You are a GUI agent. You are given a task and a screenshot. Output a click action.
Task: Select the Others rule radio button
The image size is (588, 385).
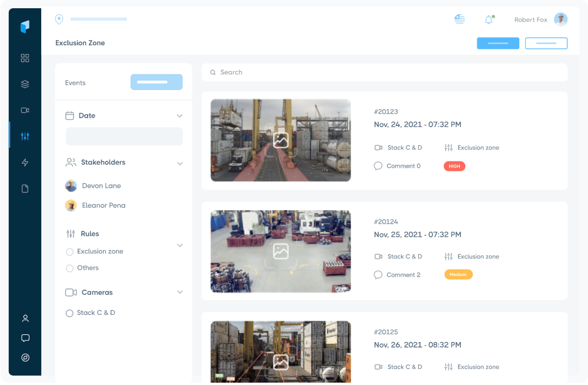[x=69, y=268]
